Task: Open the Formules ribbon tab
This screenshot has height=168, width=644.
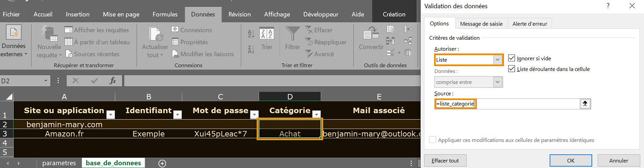Action: (165, 14)
